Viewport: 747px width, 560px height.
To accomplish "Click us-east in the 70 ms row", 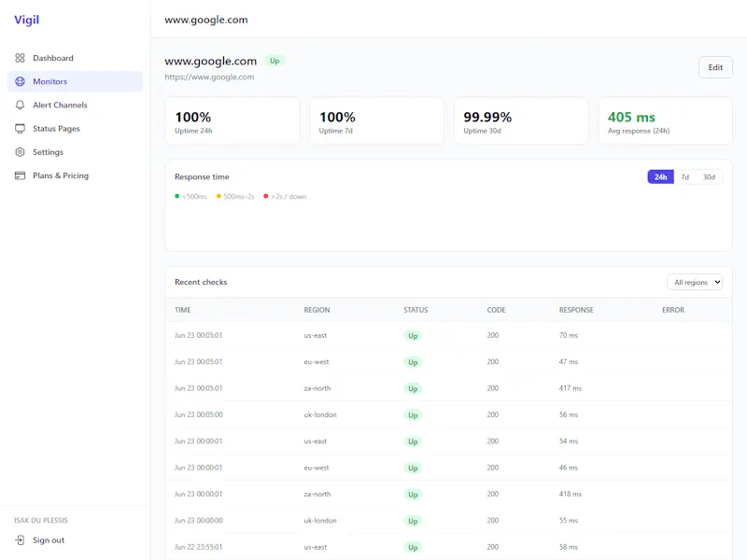I will click(316, 335).
